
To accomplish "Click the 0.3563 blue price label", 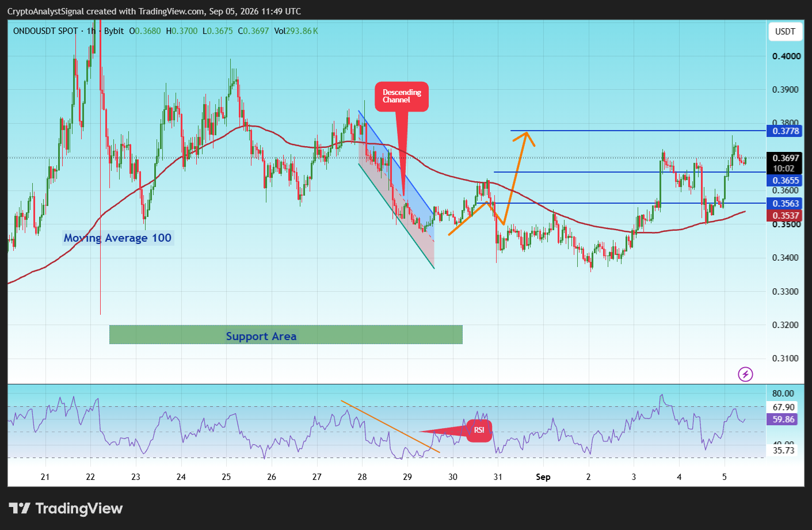I will pyautogui.click(x=786, y=204).
